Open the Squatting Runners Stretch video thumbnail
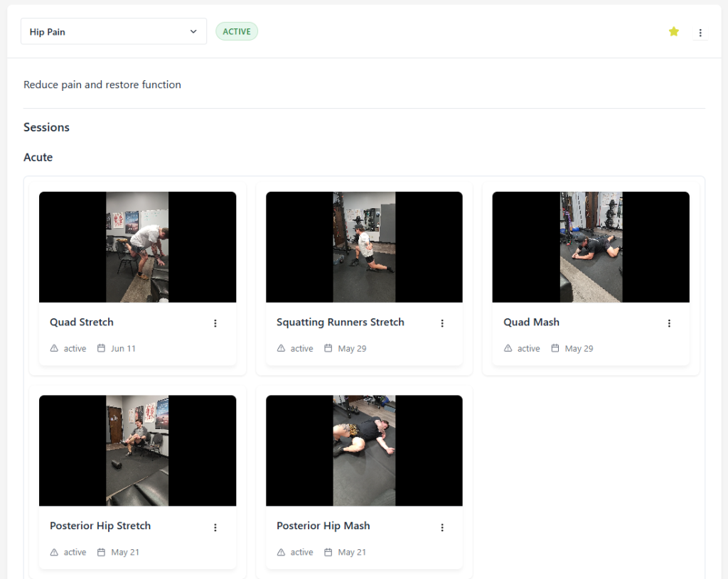 [364, 247]
